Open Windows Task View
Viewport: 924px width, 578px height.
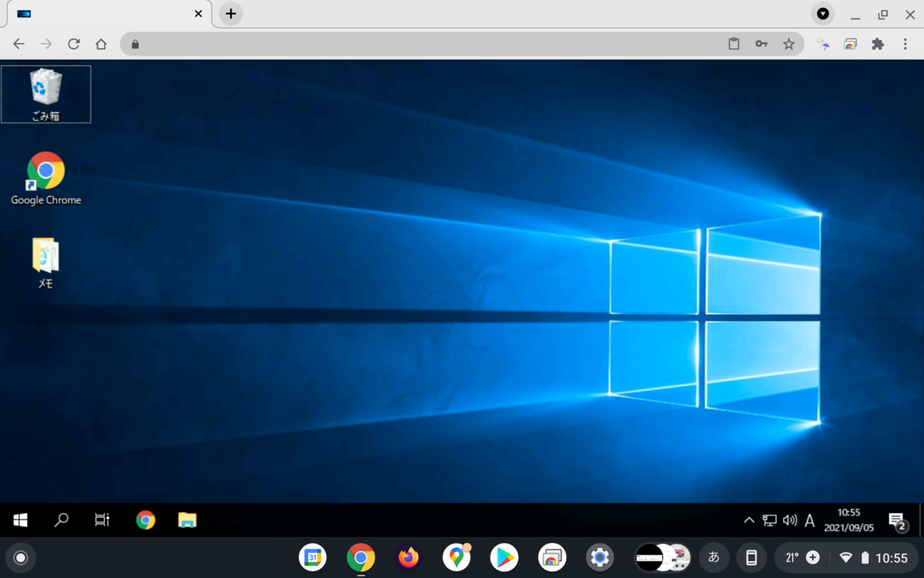click(102, 520)
